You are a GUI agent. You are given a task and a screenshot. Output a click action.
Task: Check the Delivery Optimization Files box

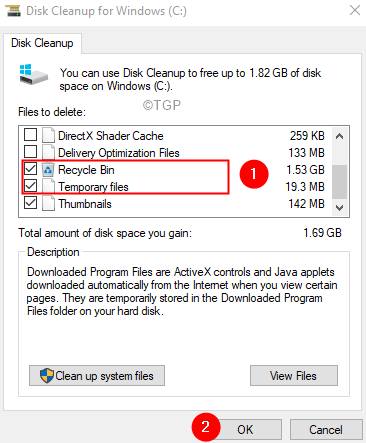30,152
